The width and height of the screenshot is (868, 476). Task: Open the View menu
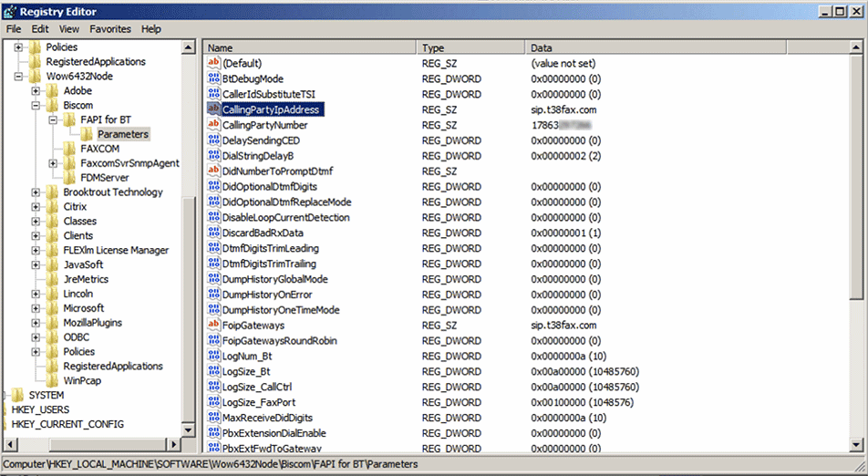pyautogui.click(x=69, y=29)
